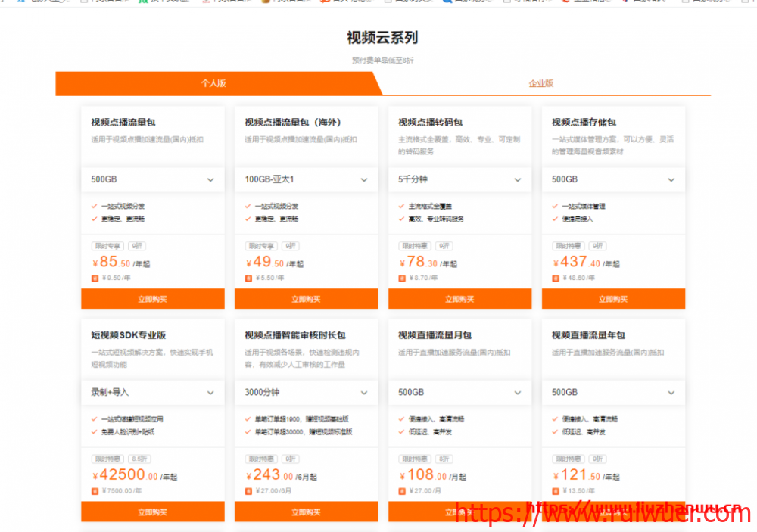Click the chevron arrow in 视频点播存储包 selector
This screenshot has width=757, height=532.
pos(671,180)
